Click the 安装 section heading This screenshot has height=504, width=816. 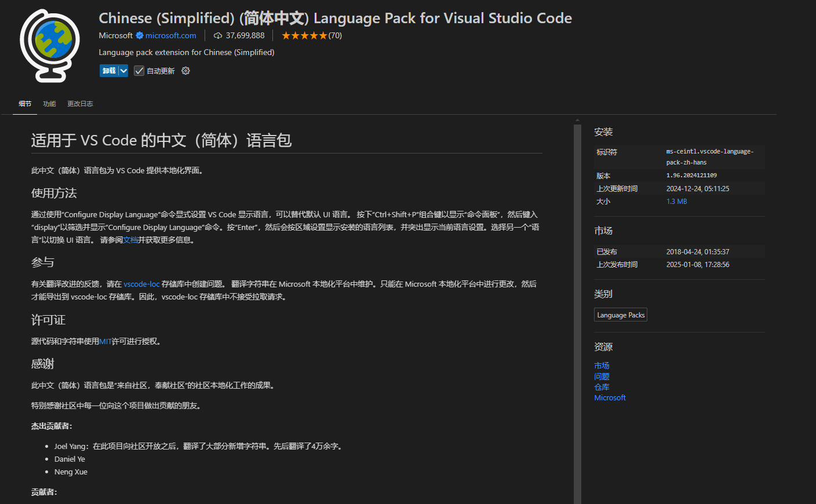point(603,132)
